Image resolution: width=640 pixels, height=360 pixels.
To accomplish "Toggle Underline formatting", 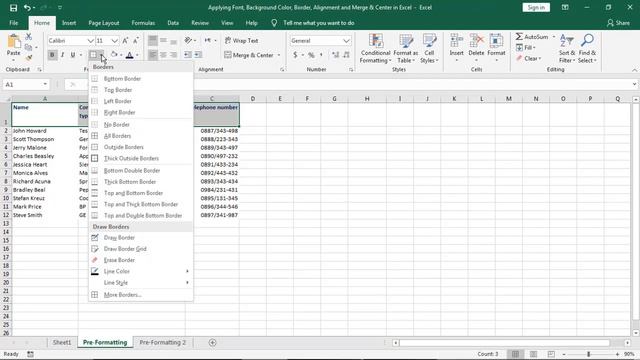I will pos(73,55).
